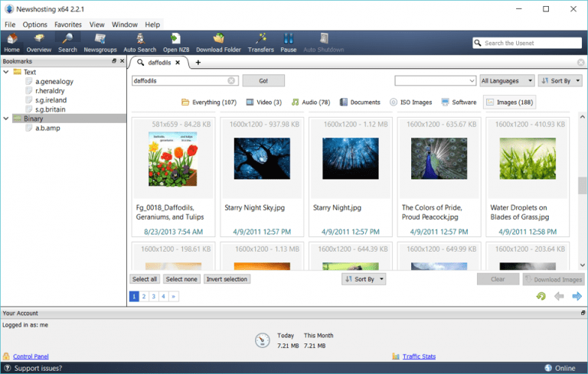Click the Support issues help icon
This screenshot has width=588, height=374.
coord(8,368)
